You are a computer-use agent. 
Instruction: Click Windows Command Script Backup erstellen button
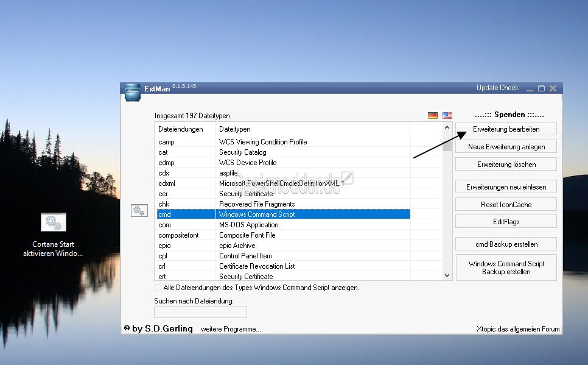pos(506,268)
